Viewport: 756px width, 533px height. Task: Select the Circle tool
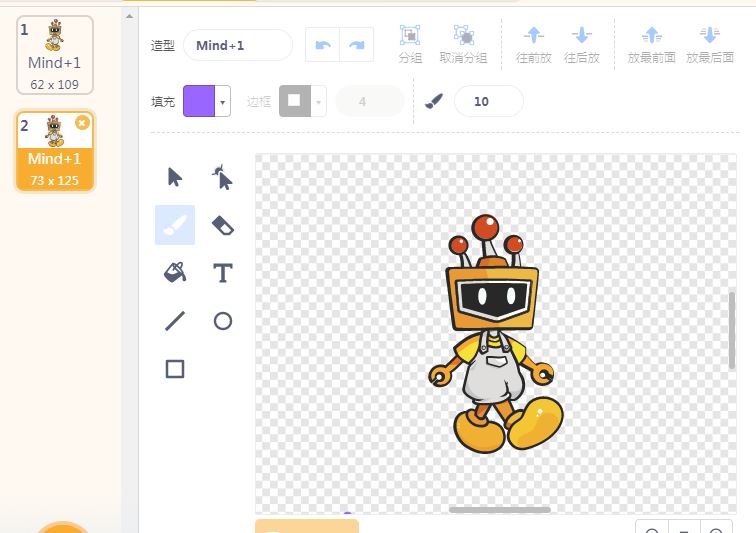pos(222,321)
